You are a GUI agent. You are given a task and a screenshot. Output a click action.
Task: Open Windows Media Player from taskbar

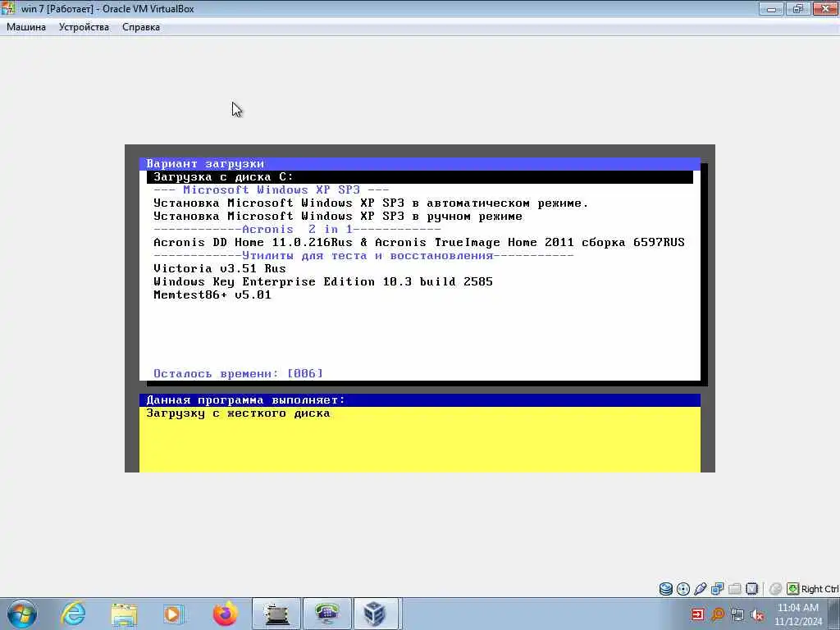click(x=174, y=614)
